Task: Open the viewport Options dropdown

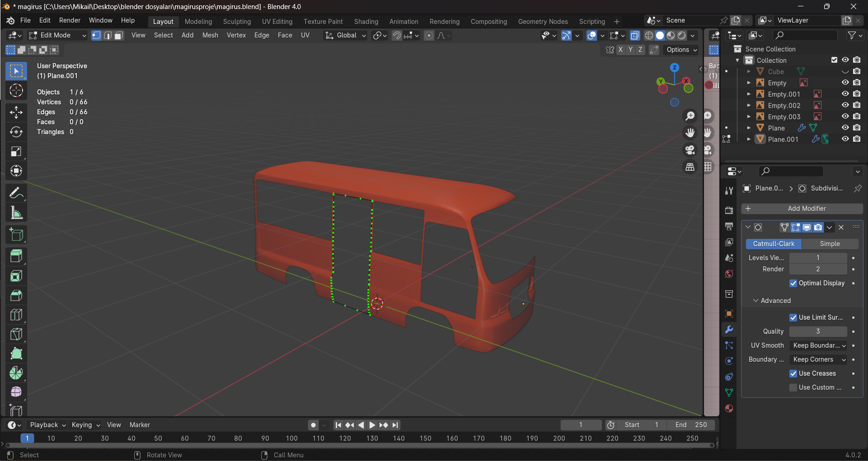Action: [682, 50]
